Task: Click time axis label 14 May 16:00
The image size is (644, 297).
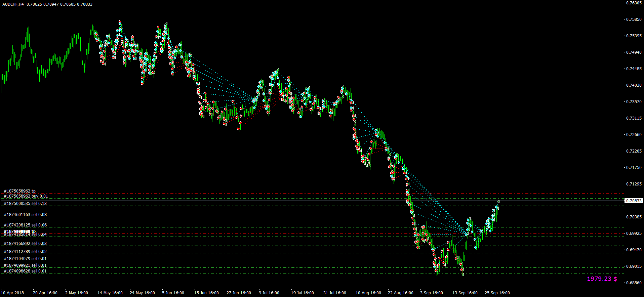Action: [x=110, y=293]
